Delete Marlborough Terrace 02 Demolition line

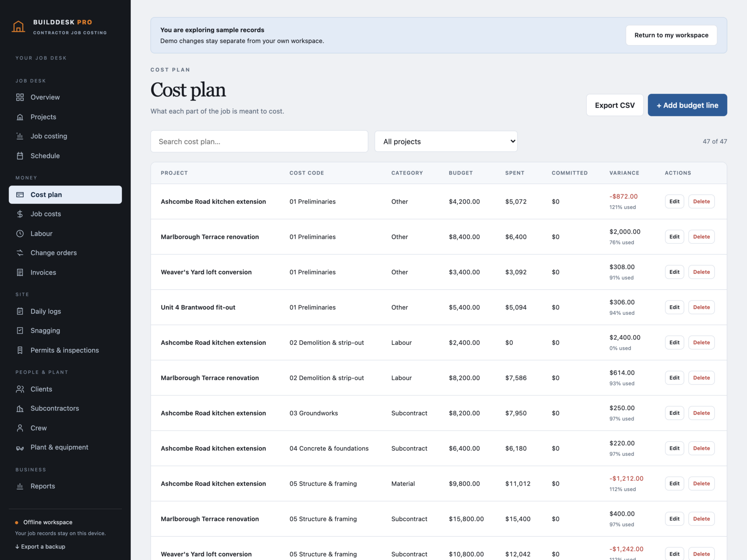coord(701,378)
